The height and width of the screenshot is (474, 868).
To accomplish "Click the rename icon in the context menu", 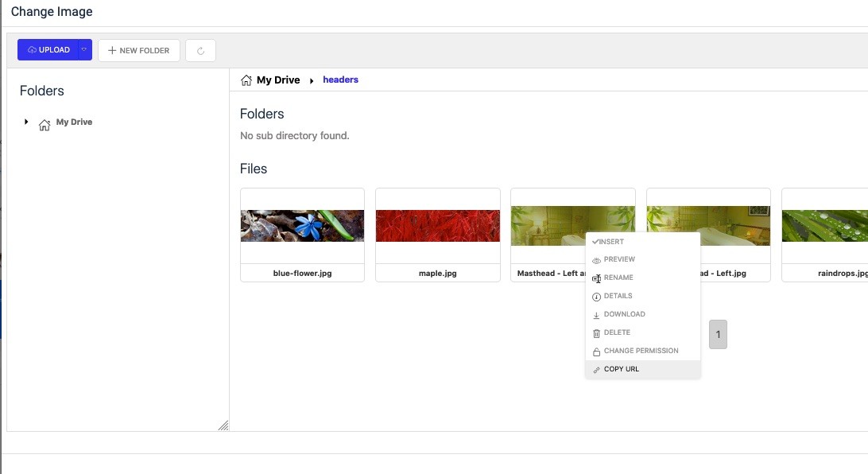I will click(596, 278).
